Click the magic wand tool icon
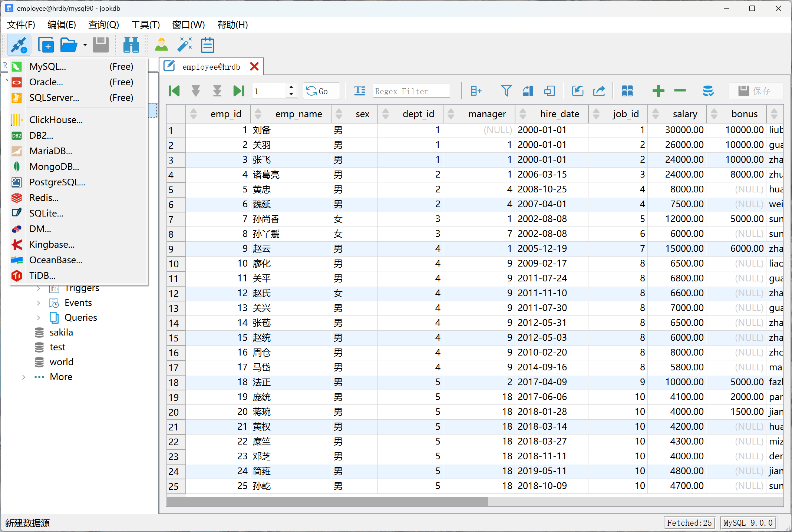This screenshot has width=792, height=532. (184, 45)
